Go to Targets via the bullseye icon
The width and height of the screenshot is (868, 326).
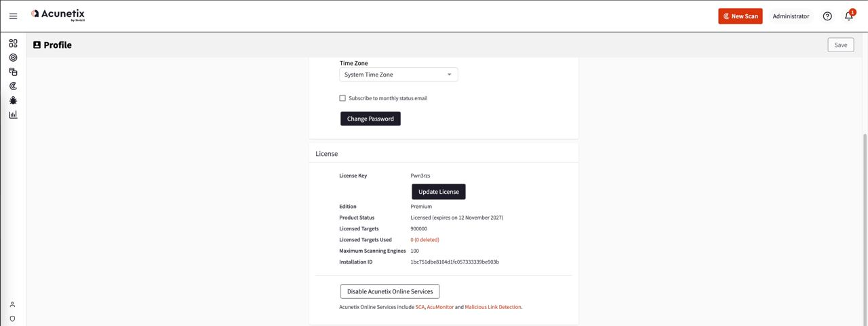[x=13, y=58]
